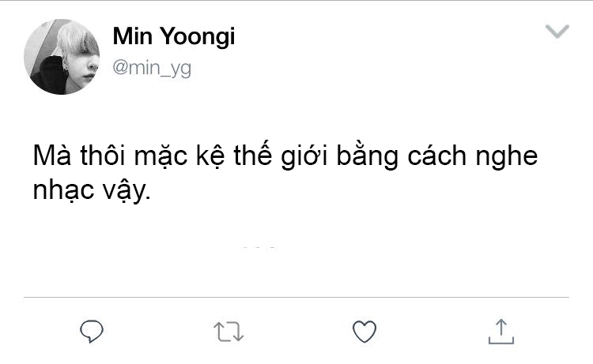Screen dimensions: 593x364
Task: Click the faint ellipsis below the tweet text
Action: coord(259,249)
